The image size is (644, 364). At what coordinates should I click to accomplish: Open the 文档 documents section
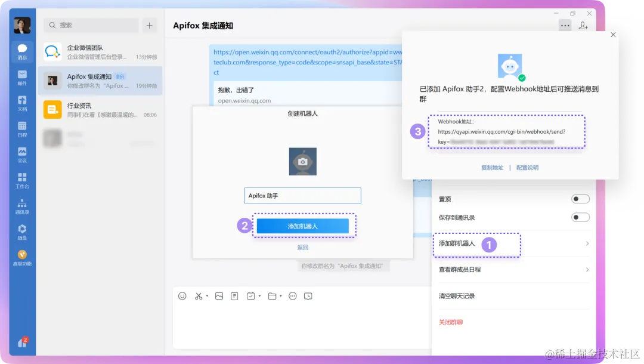22,103
